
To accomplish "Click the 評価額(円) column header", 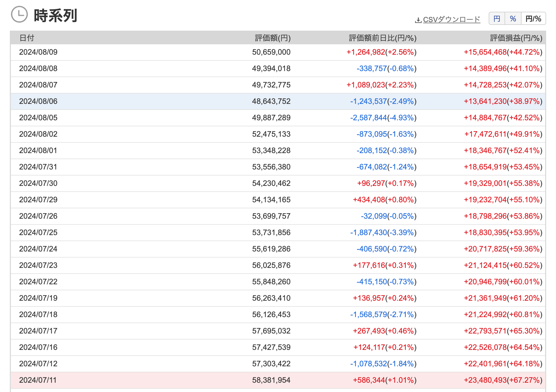I will (273, 38).
